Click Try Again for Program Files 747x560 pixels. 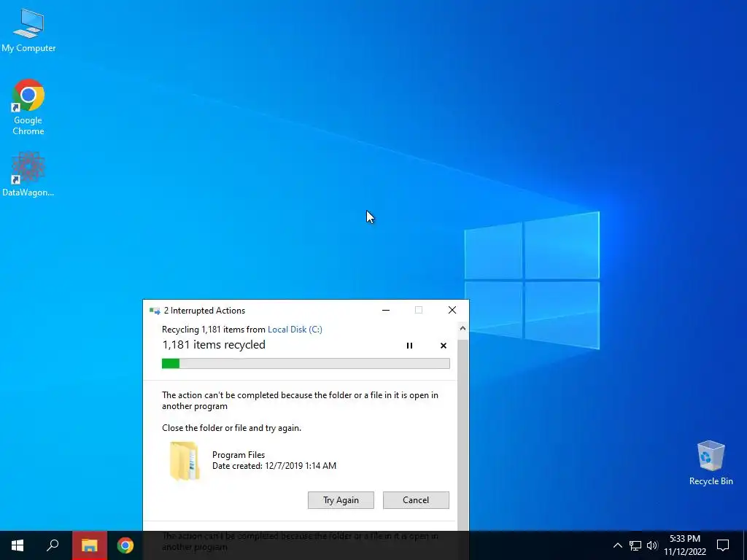tap(341, 500)
